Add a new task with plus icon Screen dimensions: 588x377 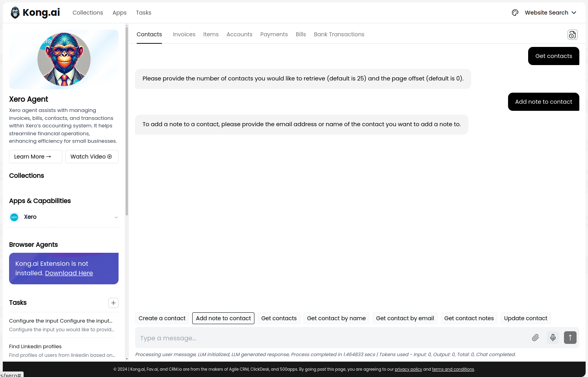click(x=113, y=303)
